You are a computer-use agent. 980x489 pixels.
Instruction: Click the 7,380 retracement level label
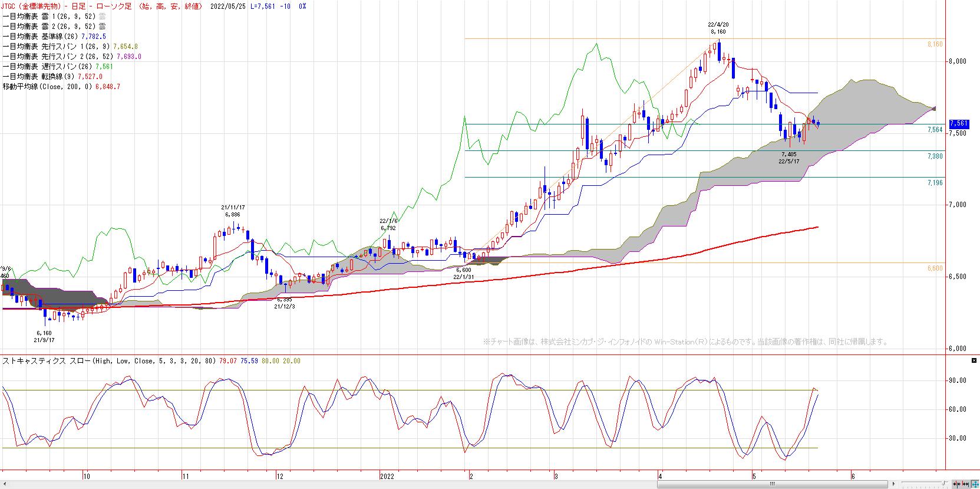click(935, 156)
